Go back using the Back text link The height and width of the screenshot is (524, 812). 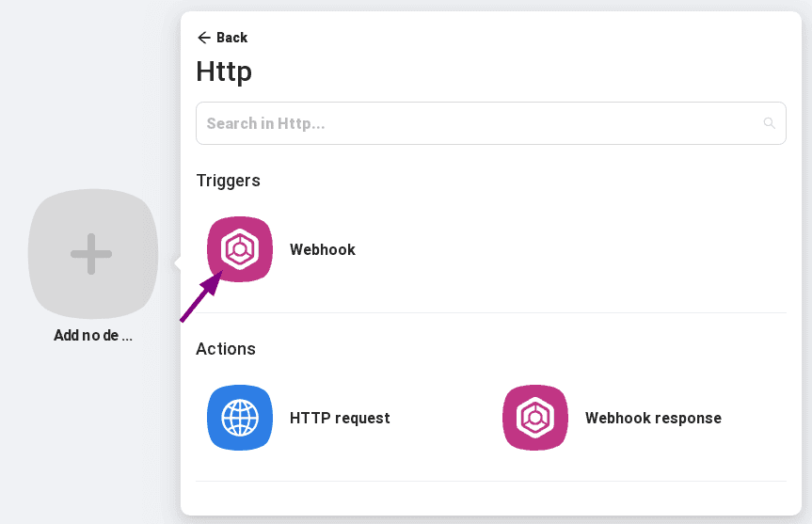point(231,38)
